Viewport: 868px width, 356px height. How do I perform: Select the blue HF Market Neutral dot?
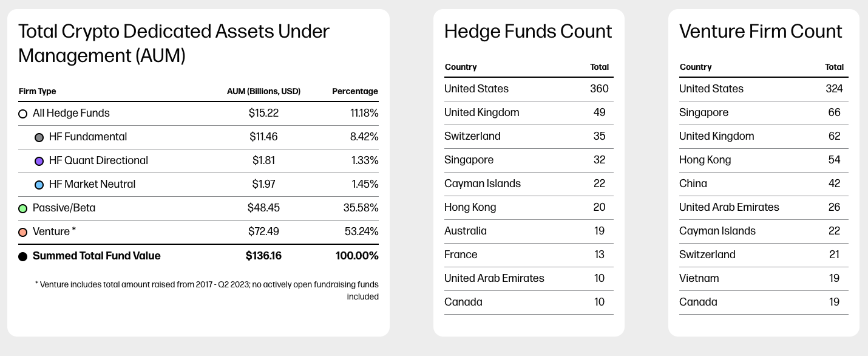coord(39,185)
